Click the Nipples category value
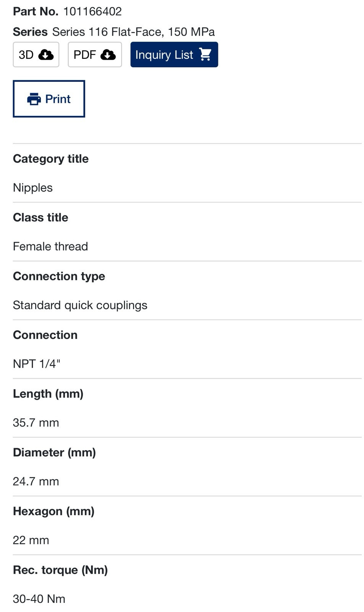364x612 pixels. pos(33,188)
